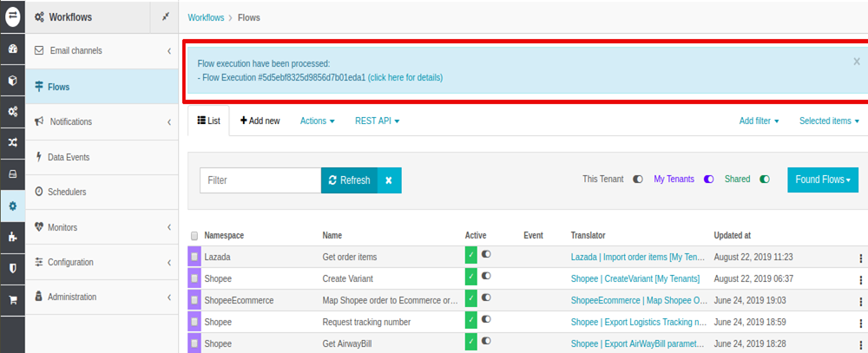Toggle the Active switch for Create Variant
The height and width of the screenshot is (353, 868).
pos(486,276)
